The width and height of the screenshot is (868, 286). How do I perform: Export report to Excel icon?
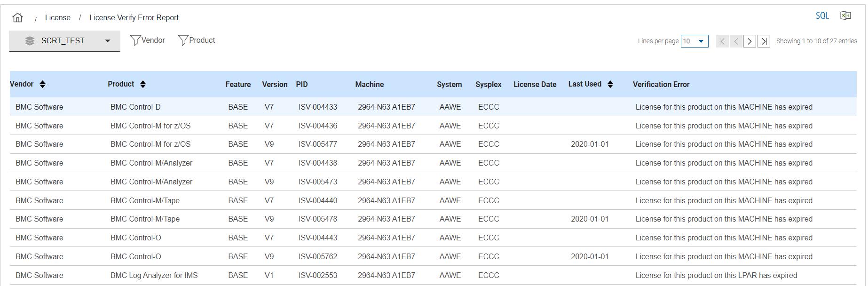point(845,16)
